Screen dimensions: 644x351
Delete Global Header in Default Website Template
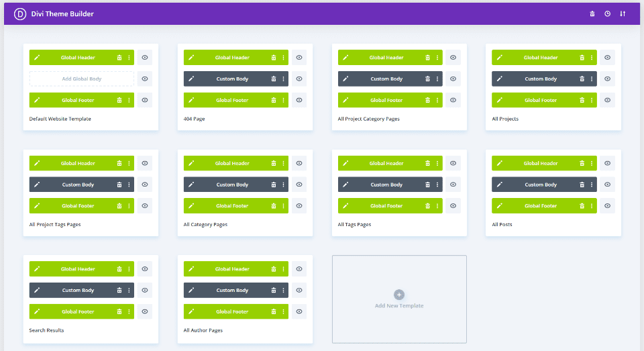[119, 58]
